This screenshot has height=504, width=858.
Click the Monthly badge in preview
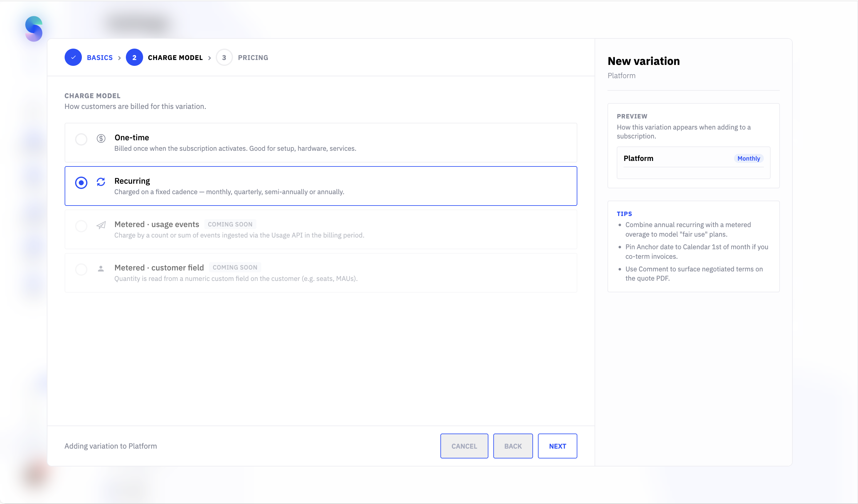(x=748, y=158)
